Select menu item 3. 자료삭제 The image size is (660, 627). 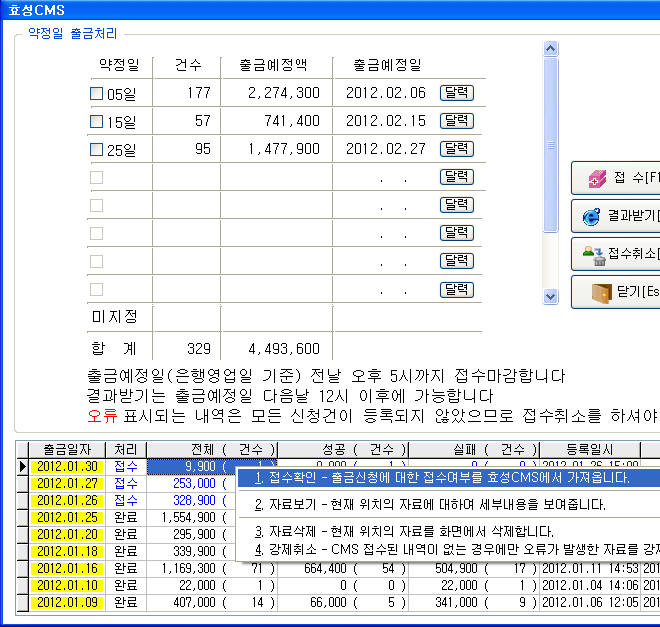449,531
